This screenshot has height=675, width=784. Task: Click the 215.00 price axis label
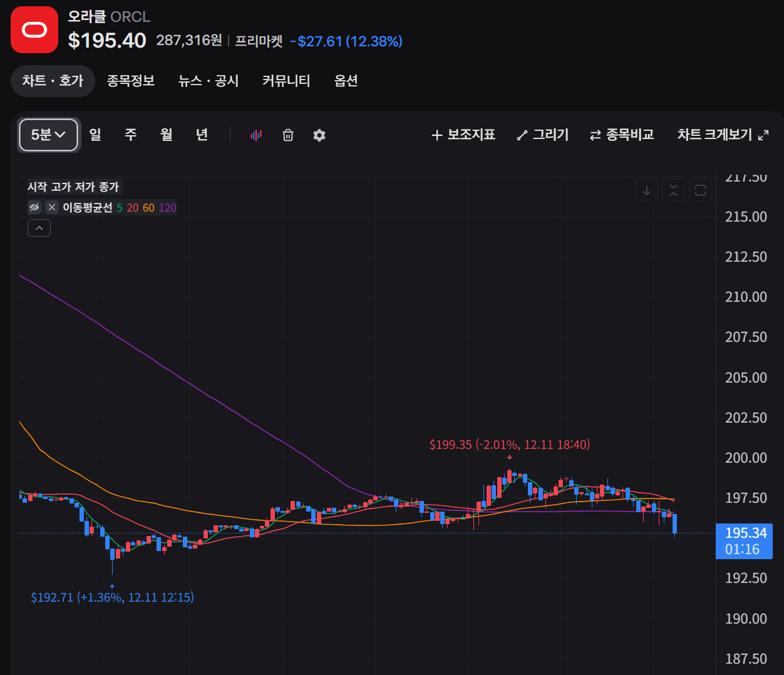pos(746,217)
